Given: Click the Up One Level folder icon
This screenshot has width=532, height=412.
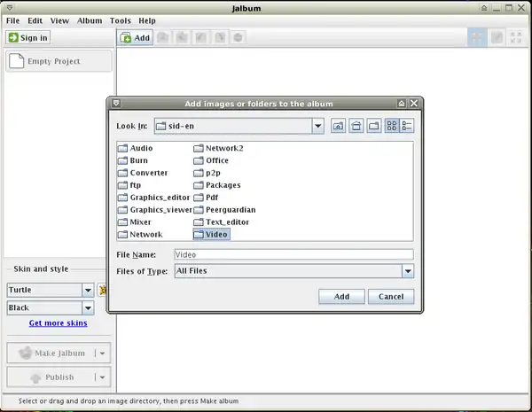Looking at the screenshot, I should 338,127.
